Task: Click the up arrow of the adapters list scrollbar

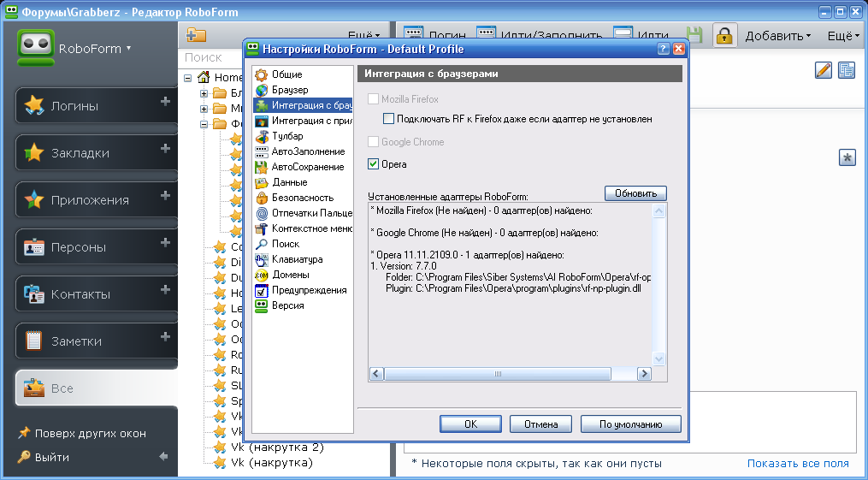Action: (x=658, y=210)
